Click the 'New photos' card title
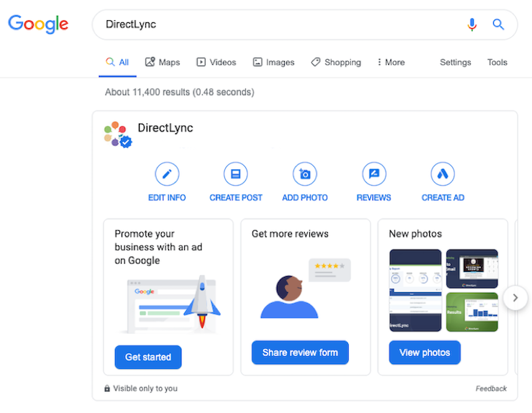 pos(416,234)
